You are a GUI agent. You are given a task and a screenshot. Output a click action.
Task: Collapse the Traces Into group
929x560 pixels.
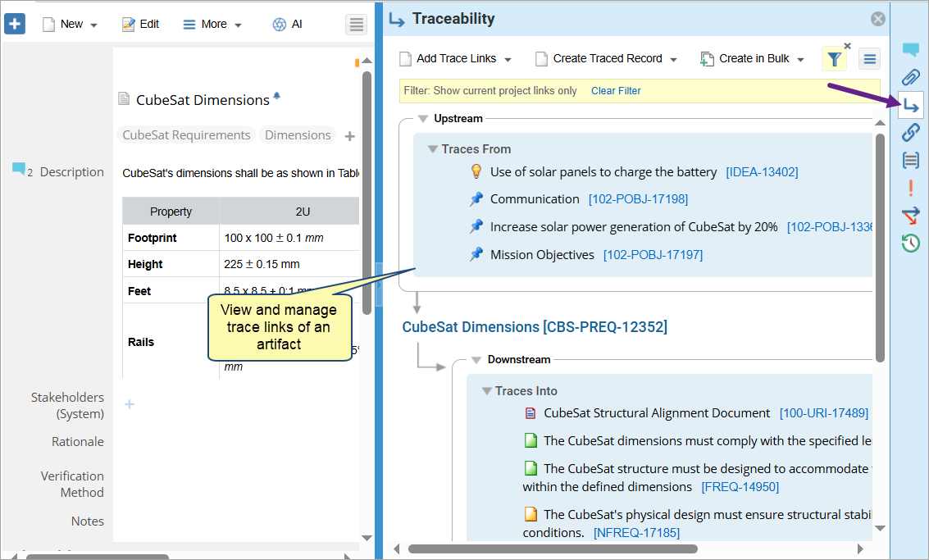[486, 391]
